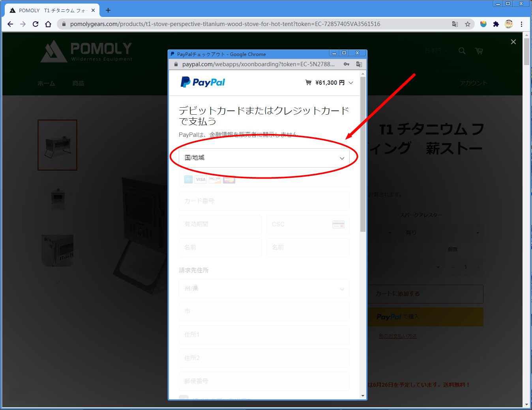Click the password key icon in PayPal popup

(x=347, y=64)
